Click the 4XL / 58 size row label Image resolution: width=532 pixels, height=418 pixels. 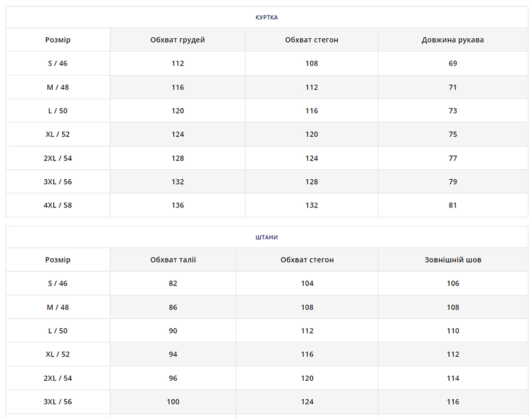57,205
